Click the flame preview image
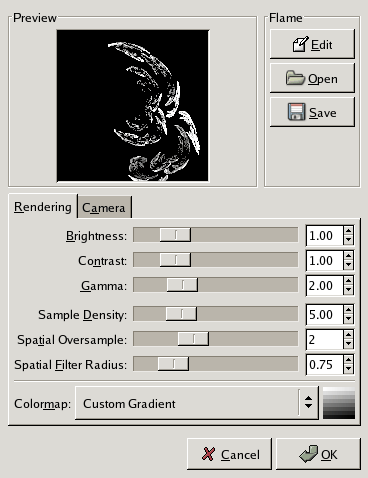This screenshot has width=368, height=478. pyautogui.click(x=133, y=106)
